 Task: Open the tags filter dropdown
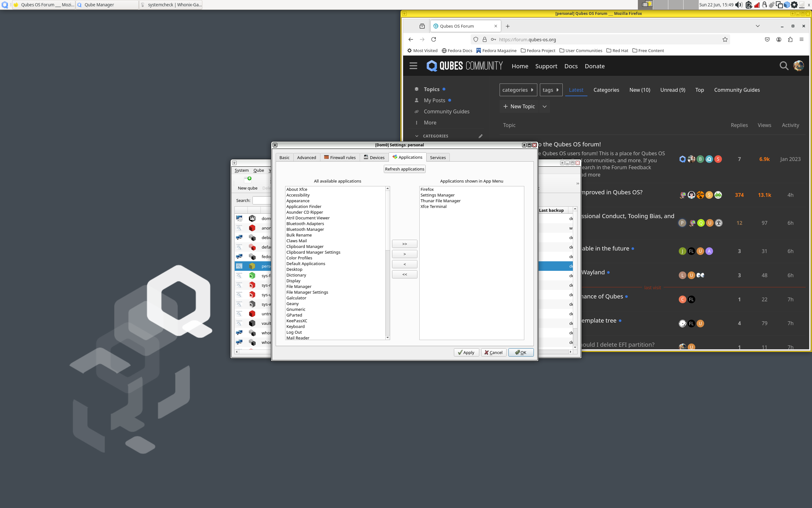[551, 90]
